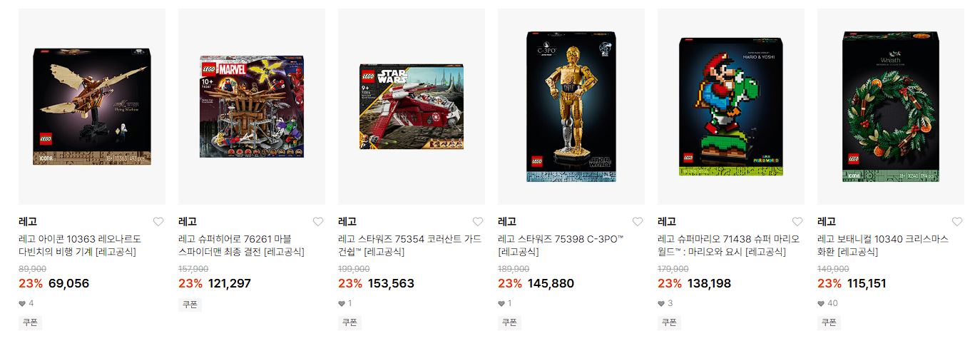Favorite the Star Wars 75354 Coruscant Gunship
This screenshot has height=346, width=980.
click(478, 222)
